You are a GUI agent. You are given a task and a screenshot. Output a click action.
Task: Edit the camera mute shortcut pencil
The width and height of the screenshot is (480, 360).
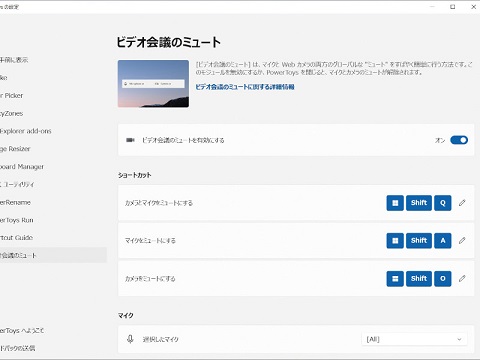click(x=462, y=278)
